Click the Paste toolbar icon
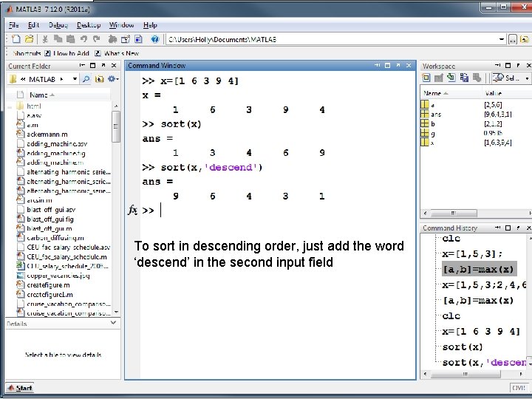Image resolution: width=532 pixels, height=399 pixels. 71,39
